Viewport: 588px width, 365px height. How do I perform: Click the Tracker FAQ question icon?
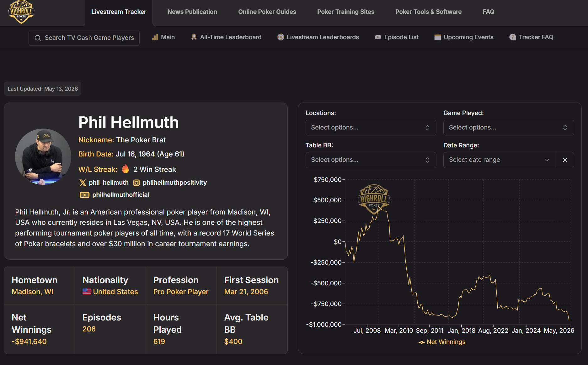513,37
